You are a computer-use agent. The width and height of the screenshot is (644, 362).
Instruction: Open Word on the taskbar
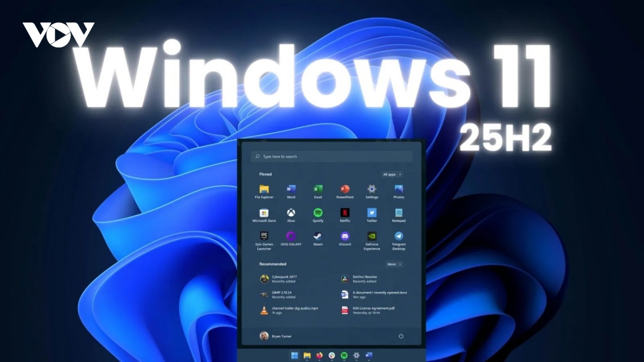369,356
